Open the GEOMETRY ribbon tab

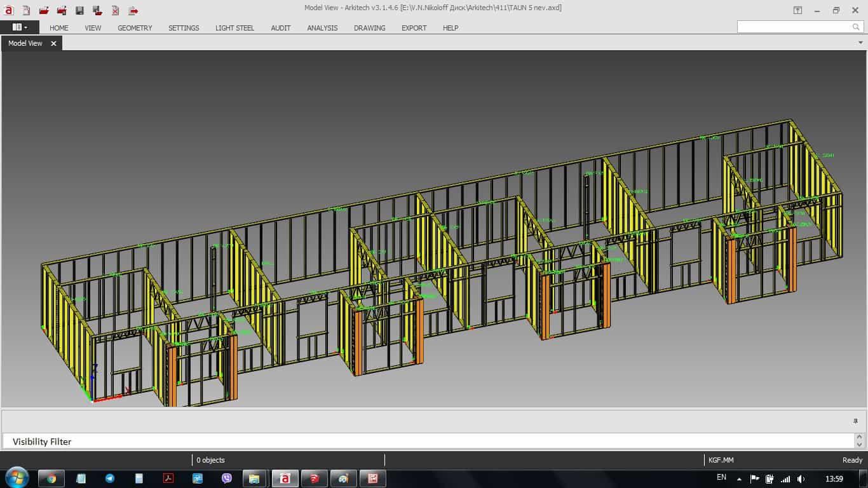tap(135, 28)
